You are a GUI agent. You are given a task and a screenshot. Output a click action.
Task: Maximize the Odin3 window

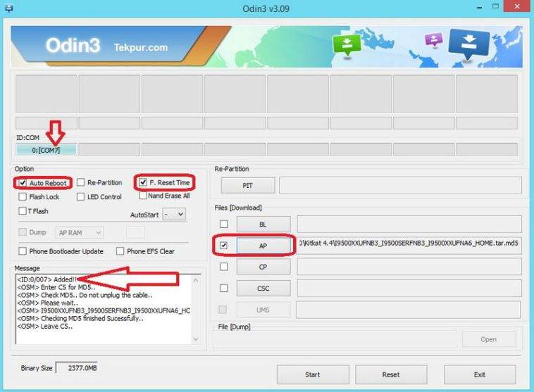point(496,7)
